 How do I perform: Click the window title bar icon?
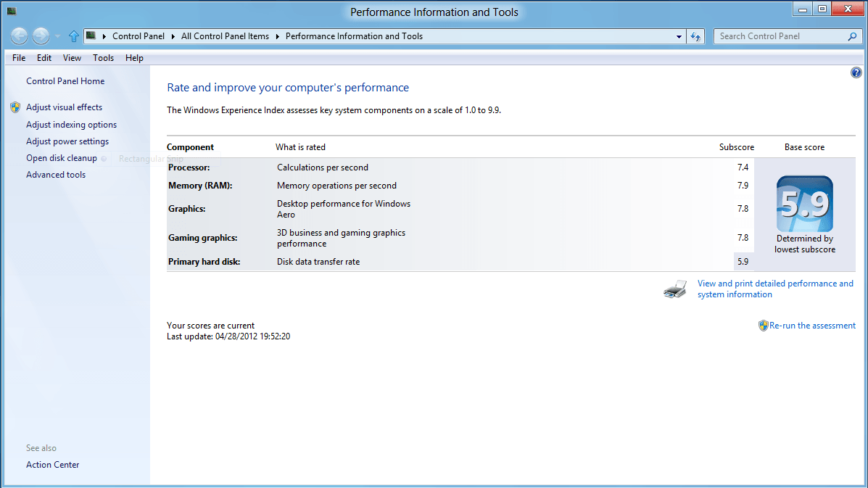(x=12, y=10)
